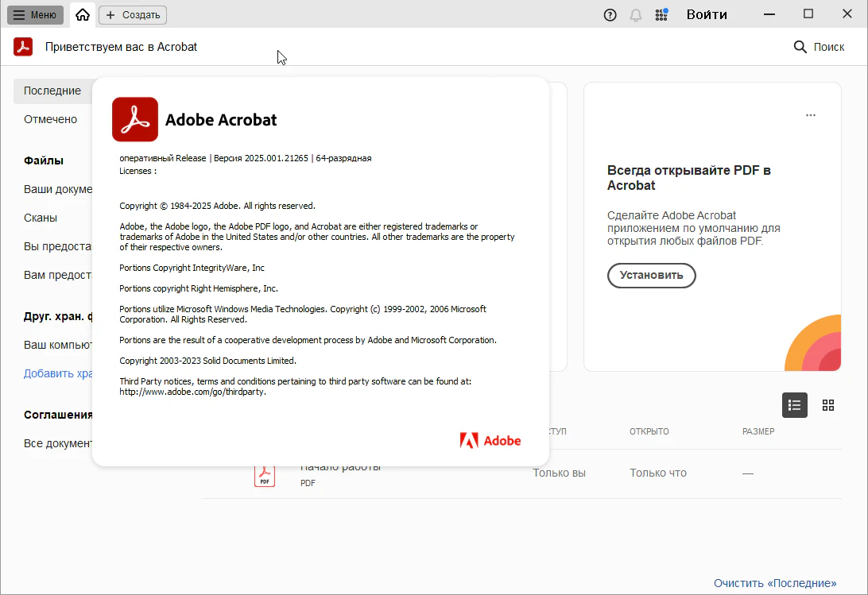This screenshot has height=595, width=868.
Task: Click Очистить «Последние» link
Action: 774,583
